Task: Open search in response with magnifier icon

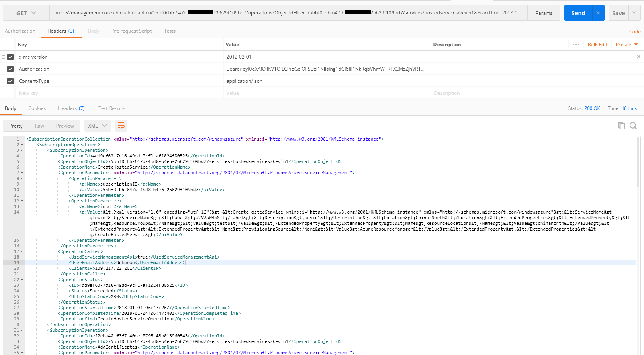Action: click(633, 126)
